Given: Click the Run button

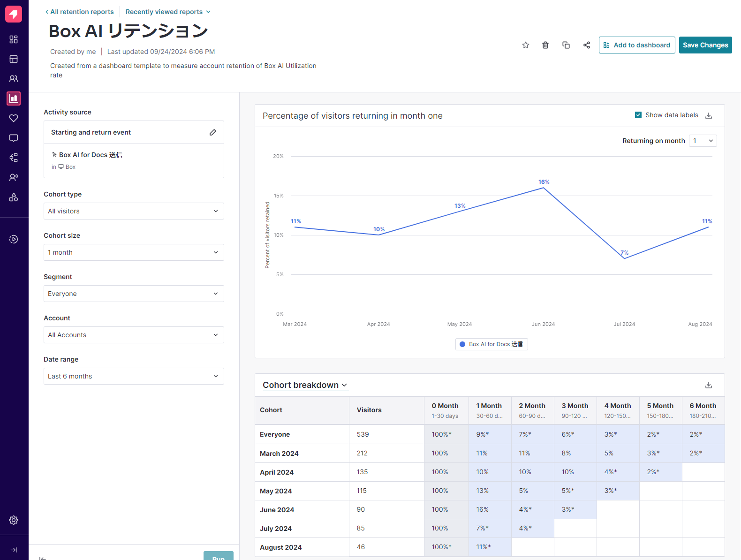Looking at the screenshot, I should click(x=219, y=556).
